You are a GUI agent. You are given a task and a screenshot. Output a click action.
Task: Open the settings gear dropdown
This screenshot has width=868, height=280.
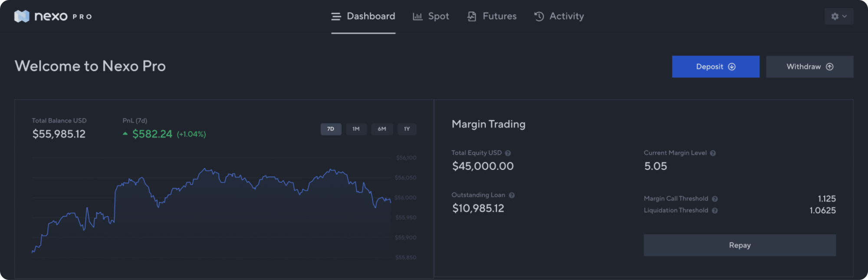pos(838,16)
